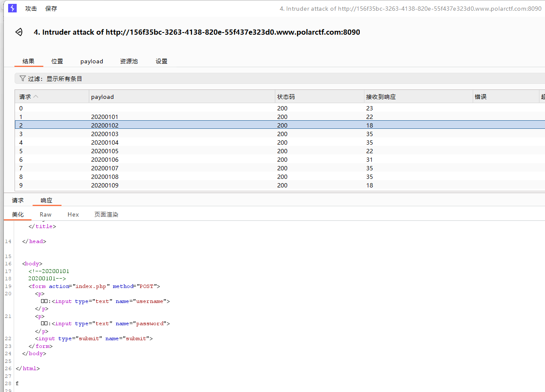Select result row with payload 20200106
This screenshot has height=392, width=545.
pos(280,160)
